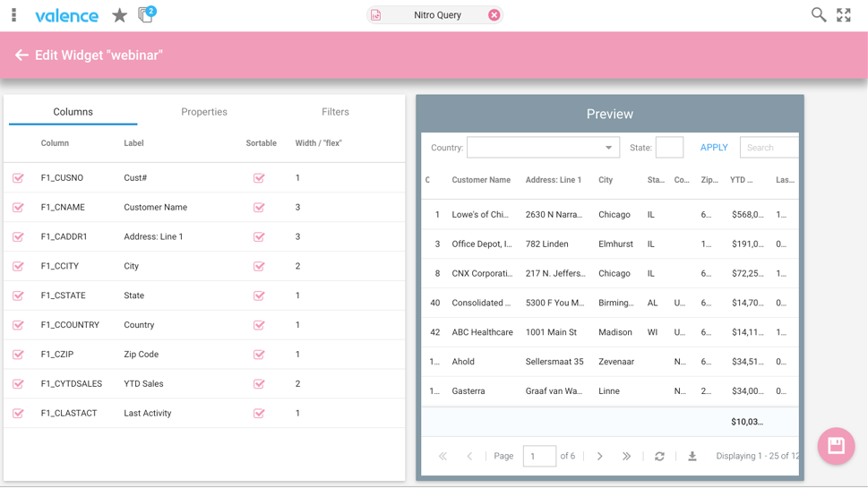Select the 'CNX Corporati...' preview row
The image size is (868, 488).
point(609,273)
